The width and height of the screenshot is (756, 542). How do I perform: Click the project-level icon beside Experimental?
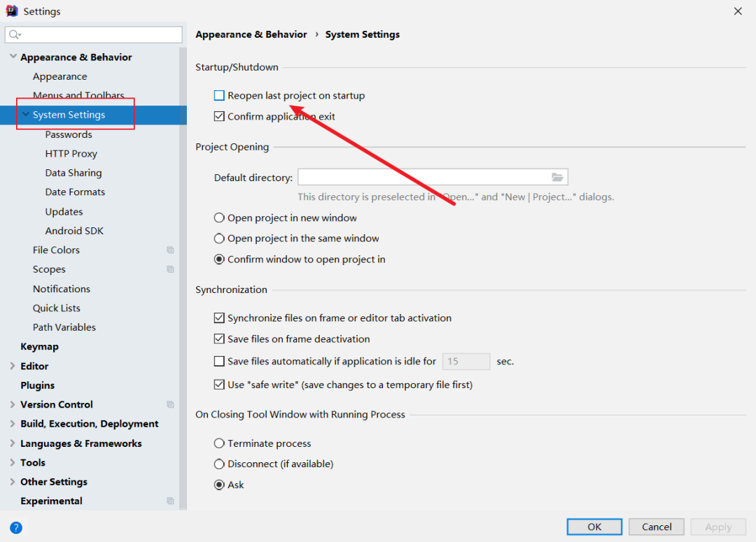point(170,501)
